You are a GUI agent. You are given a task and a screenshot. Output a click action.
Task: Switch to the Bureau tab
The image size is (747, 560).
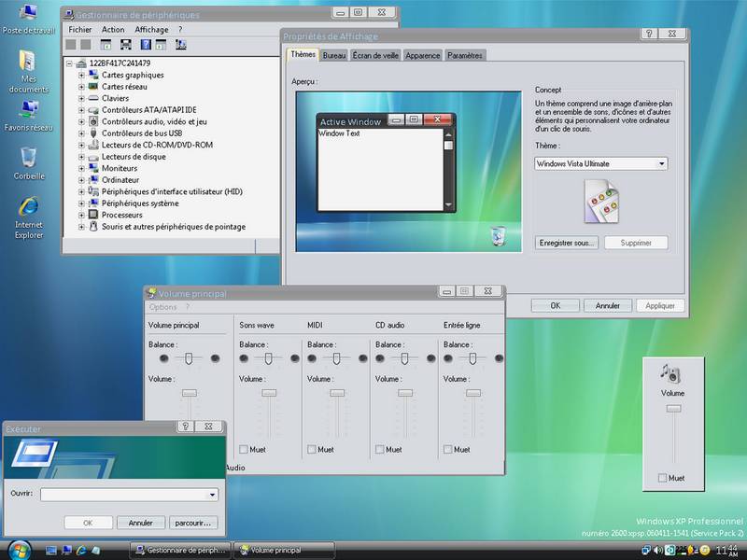334,56
